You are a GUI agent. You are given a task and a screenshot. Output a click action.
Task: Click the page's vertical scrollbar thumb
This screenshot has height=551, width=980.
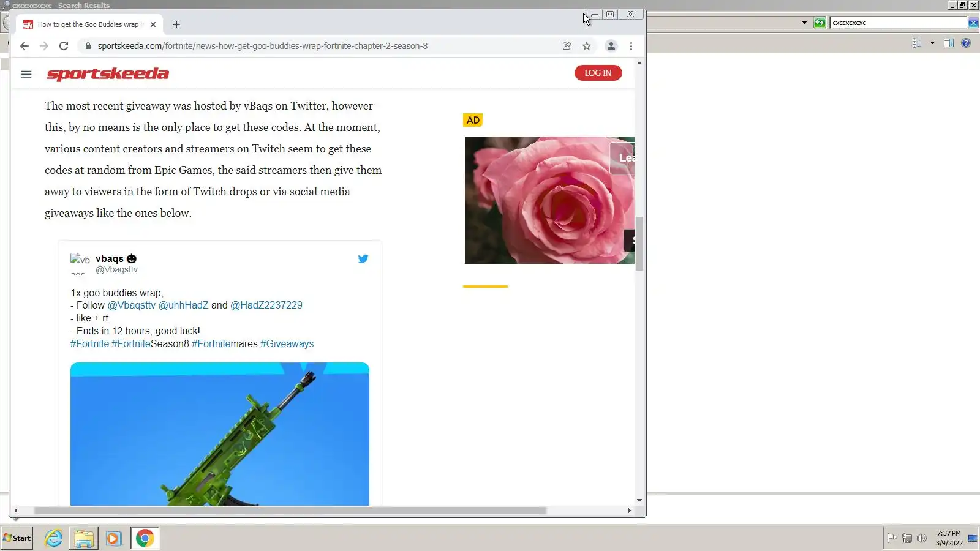coord(639,243)
